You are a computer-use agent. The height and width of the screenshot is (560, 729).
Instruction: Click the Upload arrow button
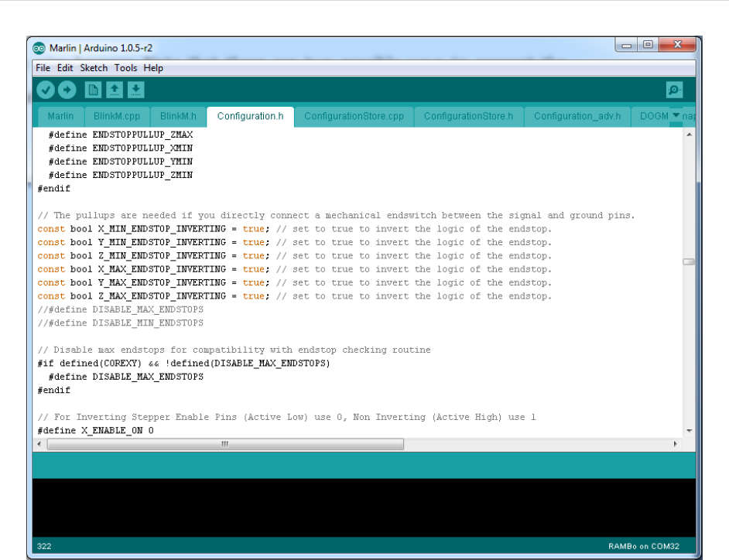click(67, 90)
